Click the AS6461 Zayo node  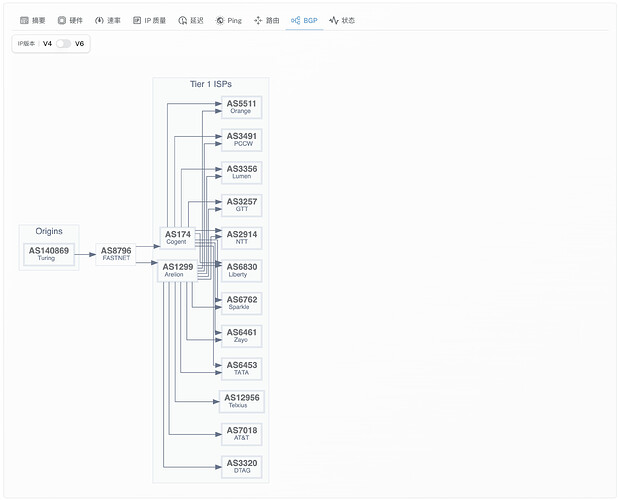(x=242, y=336)
